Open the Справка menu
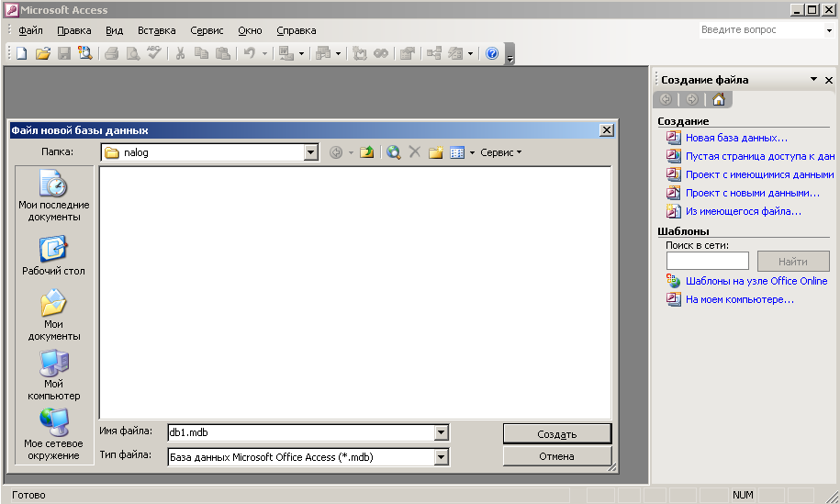This screenshot has width=840, height=504. pyautogui.click(x=297, y=30)
